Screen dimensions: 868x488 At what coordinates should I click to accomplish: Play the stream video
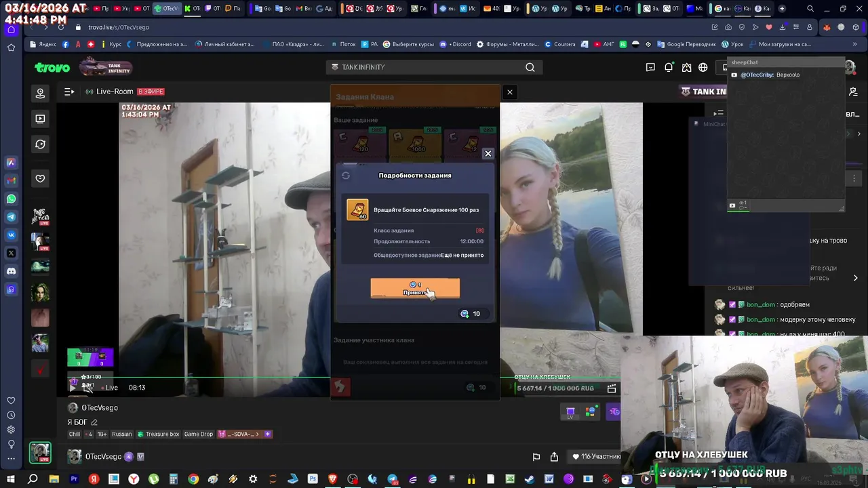(x=73, y=388)
